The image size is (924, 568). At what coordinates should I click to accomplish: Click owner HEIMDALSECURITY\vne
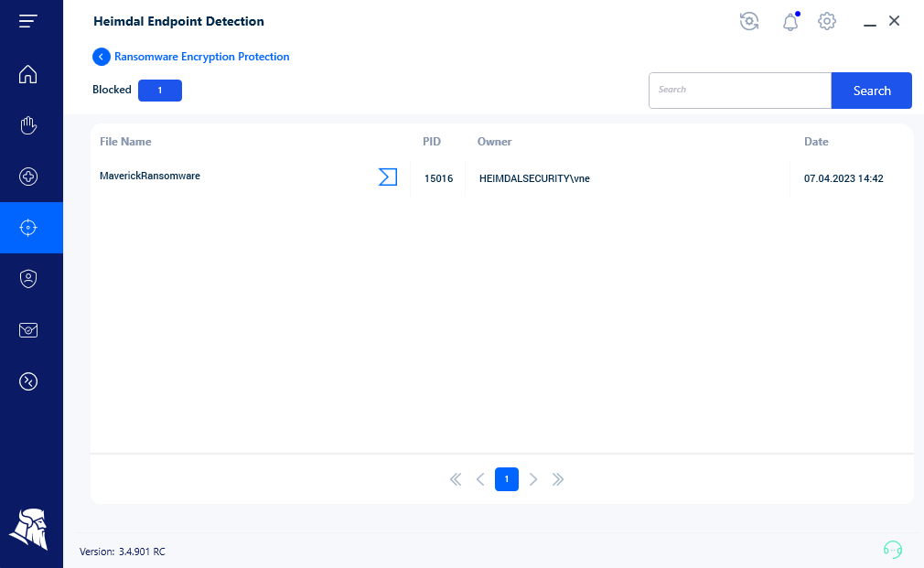pyautogui.click(x=534, y=178)
